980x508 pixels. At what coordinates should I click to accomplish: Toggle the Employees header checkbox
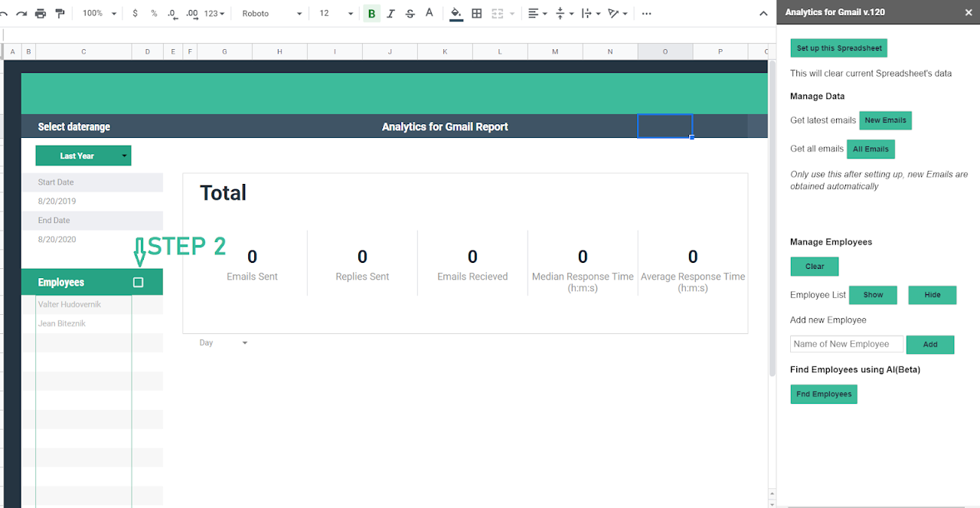pyautogui.click(x=138, y=282)
